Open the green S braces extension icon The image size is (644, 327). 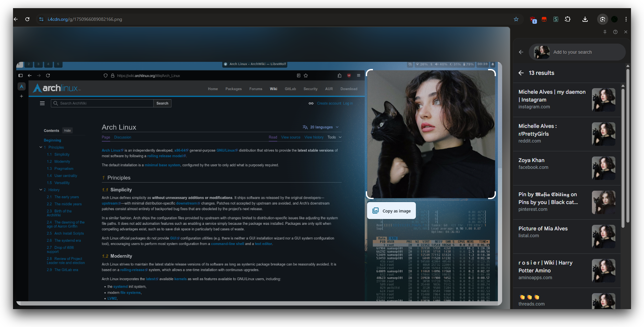[556, 19]
